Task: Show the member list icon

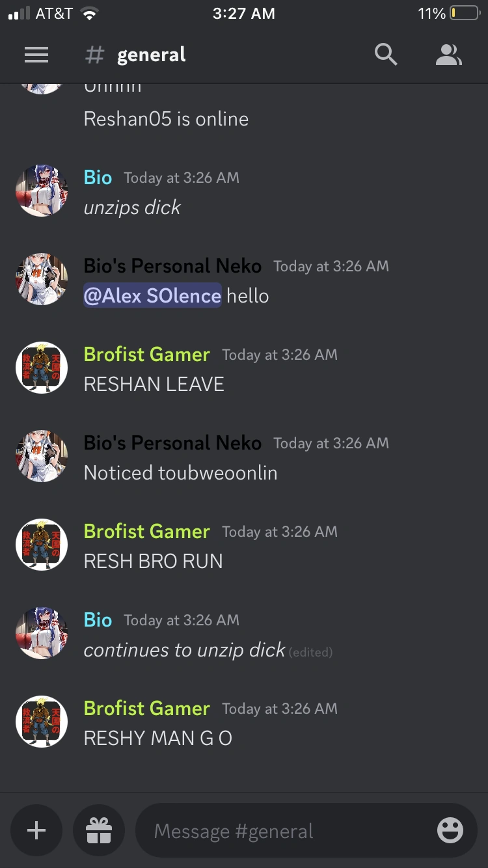Action: point(448,55)
